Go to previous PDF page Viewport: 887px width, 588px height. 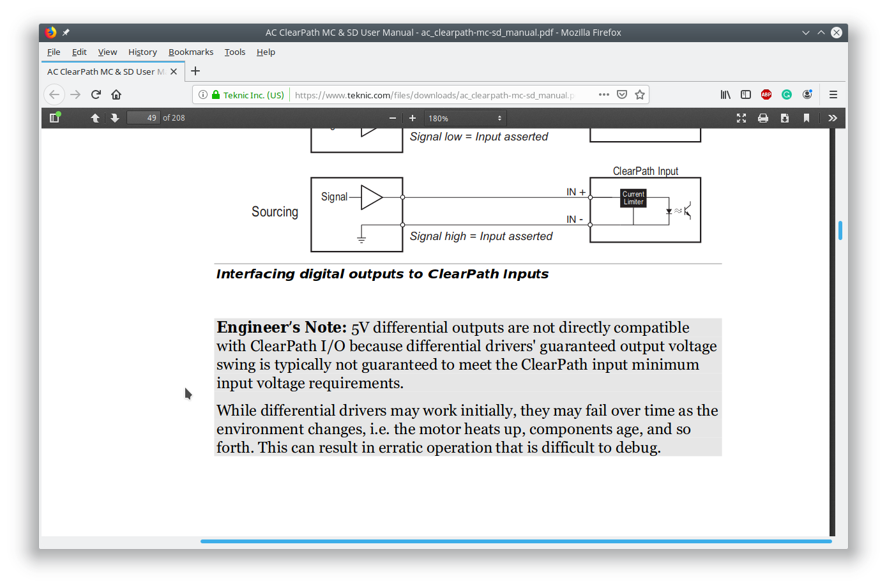[x=95, y=117]
